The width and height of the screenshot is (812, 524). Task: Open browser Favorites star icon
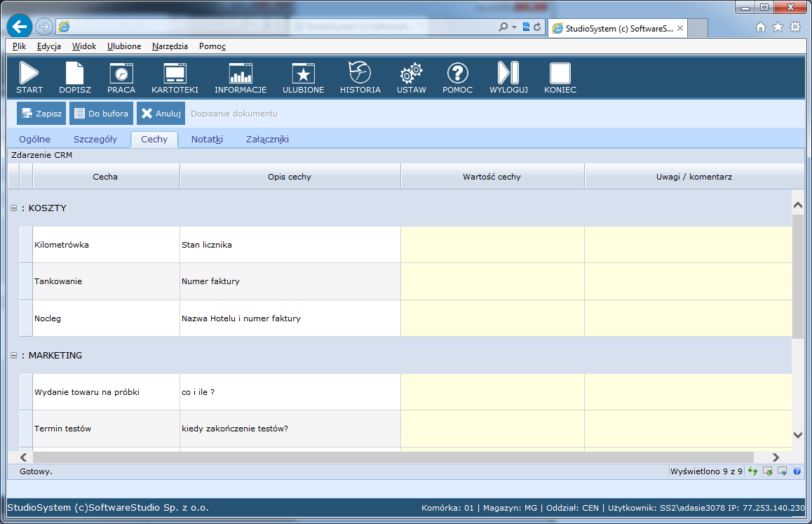tap(778, 27)
